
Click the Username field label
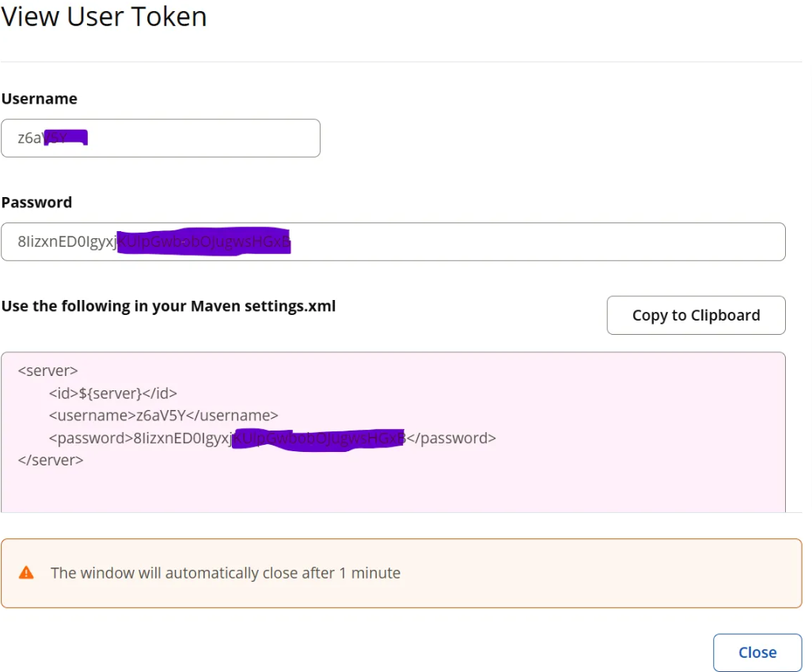[40, 99]
